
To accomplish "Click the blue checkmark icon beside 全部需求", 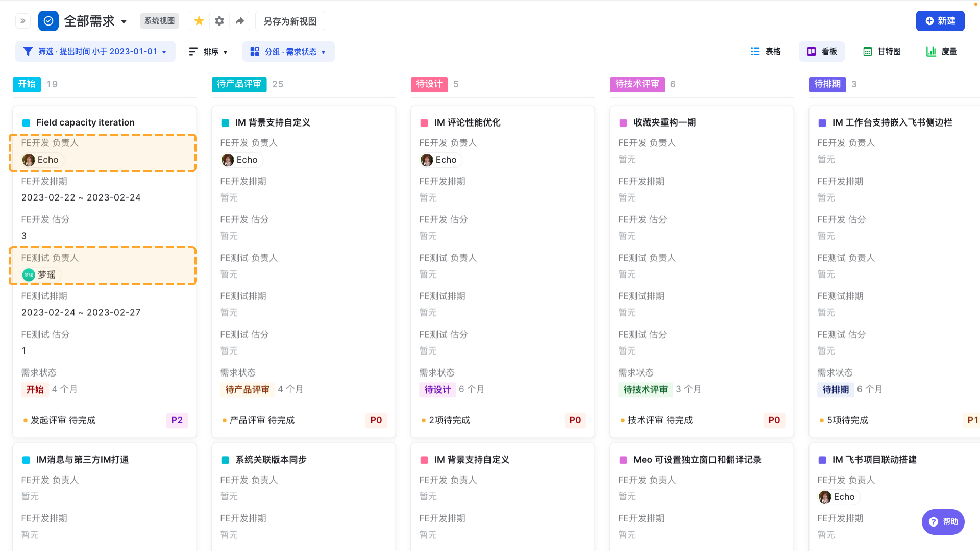I will (x=48, y=21).
